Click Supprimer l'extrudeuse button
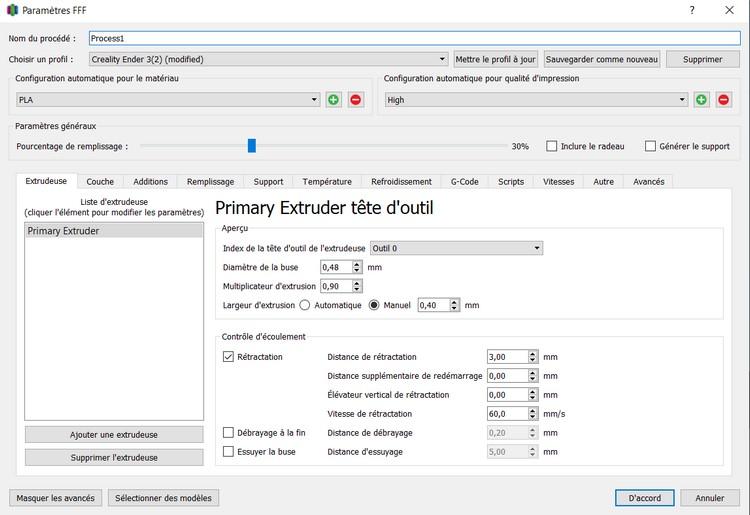This screenshot has width=750, height=515. point(114,458)
